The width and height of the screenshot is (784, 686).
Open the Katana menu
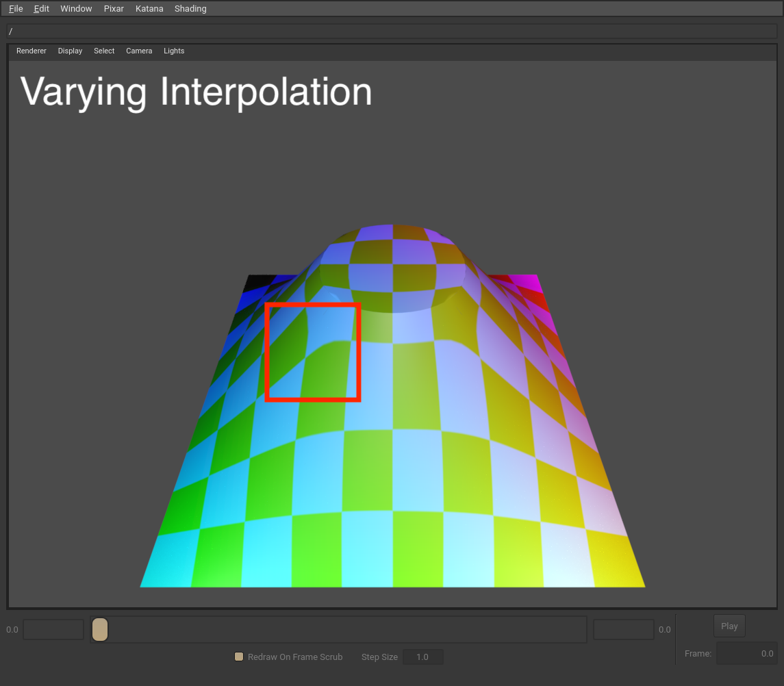(149, 8)
